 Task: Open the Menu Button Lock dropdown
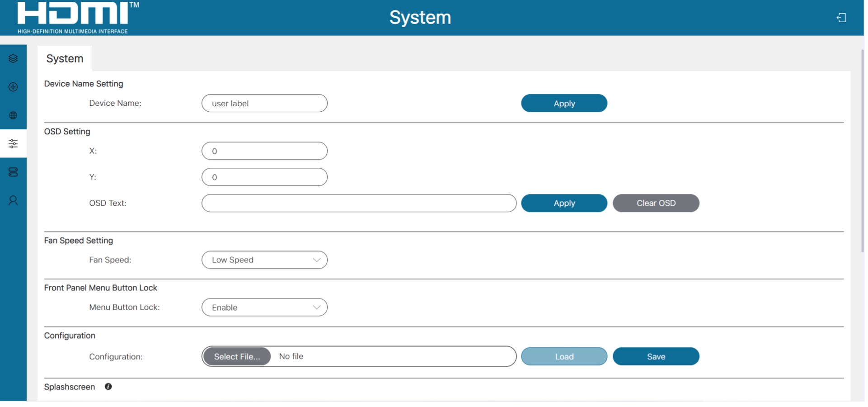click(x=264, y=308)
